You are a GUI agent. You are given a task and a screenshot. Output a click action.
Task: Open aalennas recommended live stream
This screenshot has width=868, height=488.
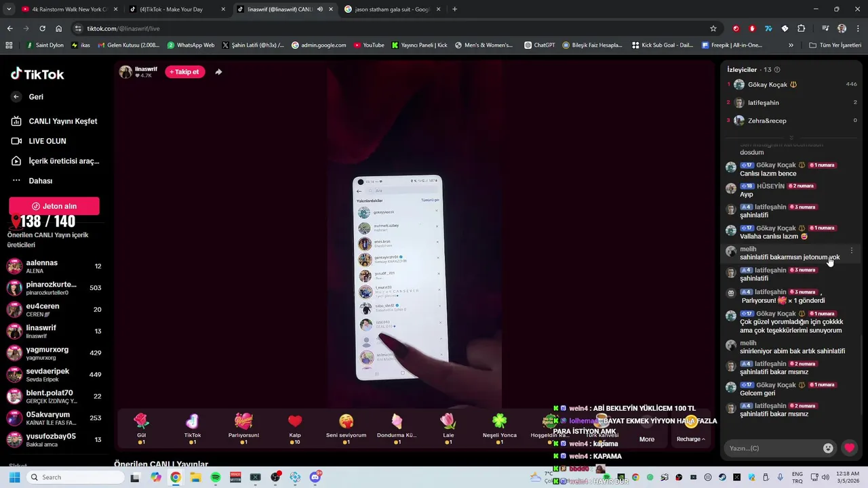54,266
